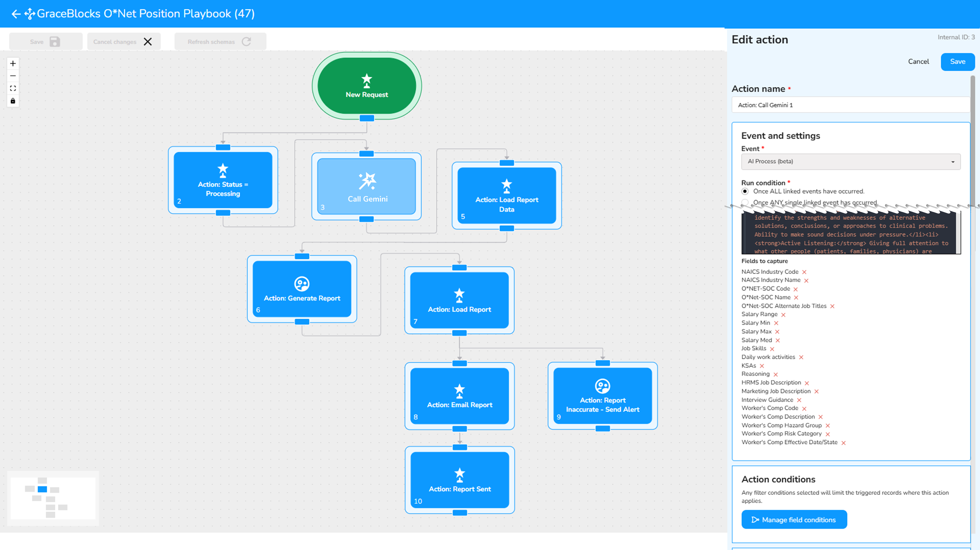Click the Manage field conditions button
980x550 pixels.
coord(794,520)
